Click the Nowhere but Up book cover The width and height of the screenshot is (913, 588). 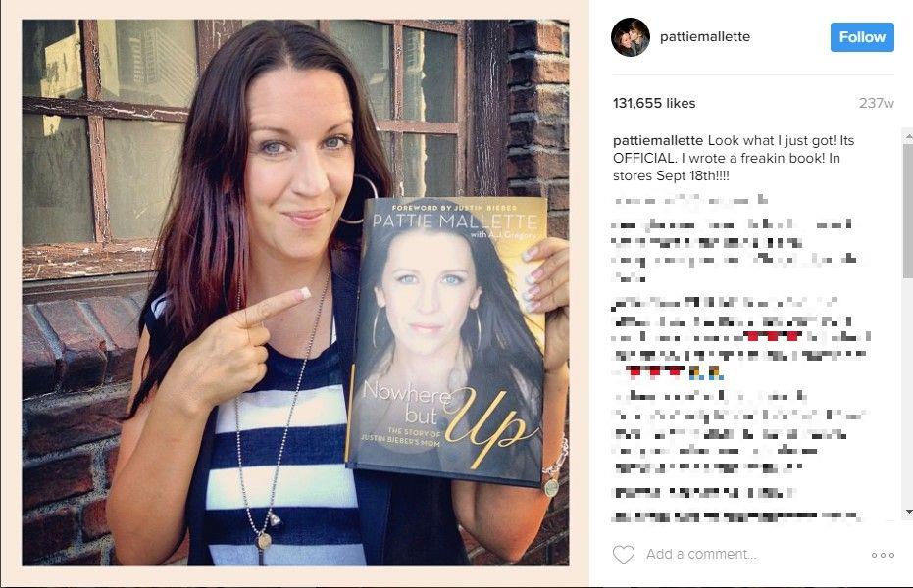pos(447,341)
